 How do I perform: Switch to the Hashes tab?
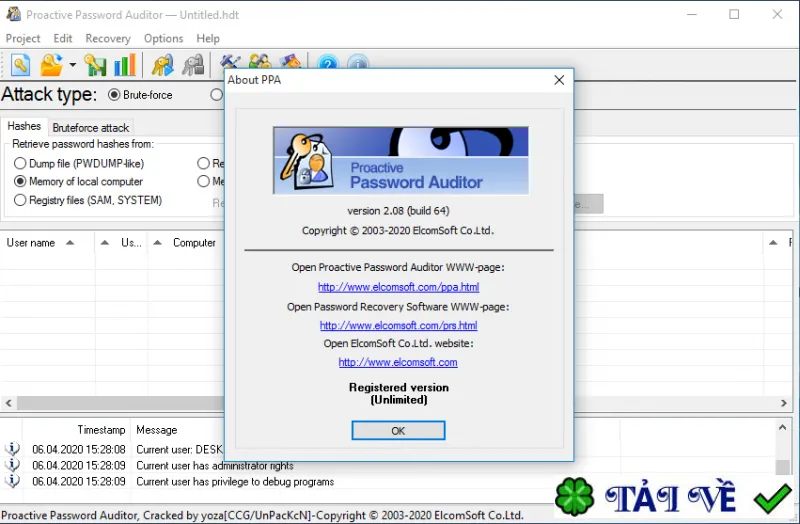[x=24, y=126]
